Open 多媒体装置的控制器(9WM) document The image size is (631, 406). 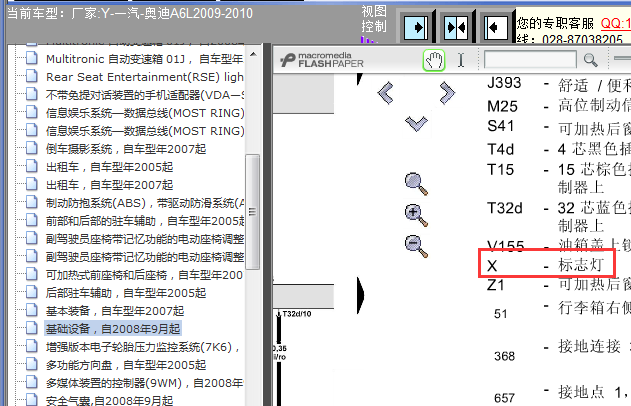(x=144, y=383)
